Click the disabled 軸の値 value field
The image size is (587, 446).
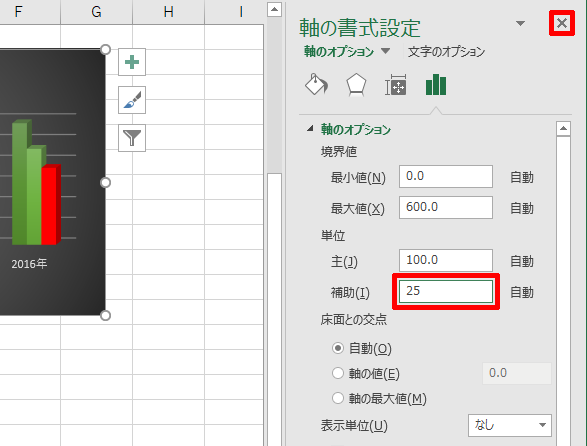click(517, 373)
